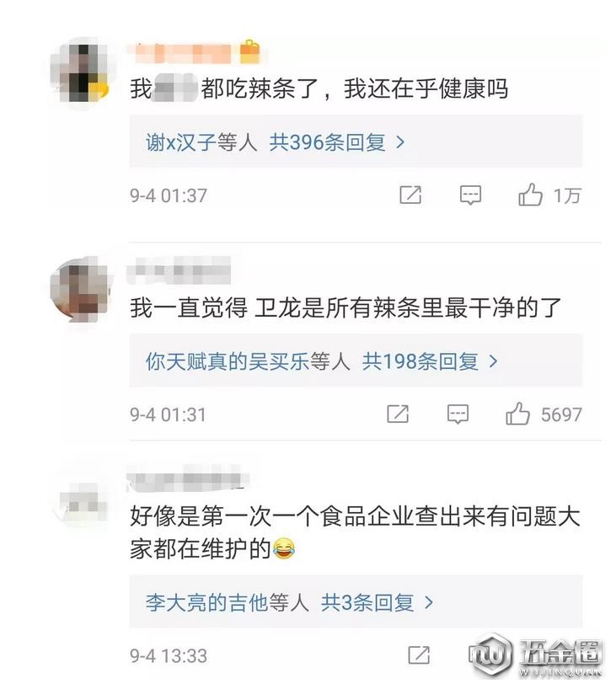
Task: Open the first commenter's avatar
Action: click(x=80, y=70)
